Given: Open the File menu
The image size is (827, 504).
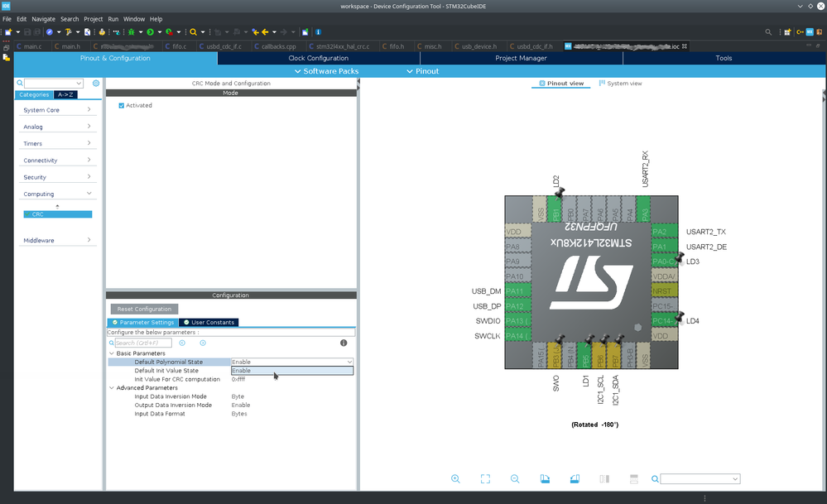Looking at the screenshot, I should (x=7, y=19).
